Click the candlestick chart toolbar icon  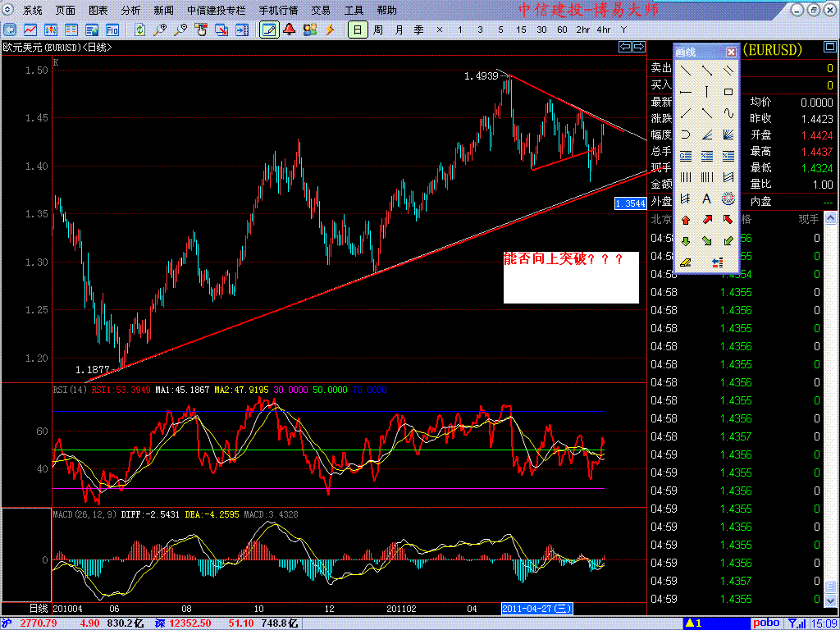pyautogui.click(x=51, y=30)
